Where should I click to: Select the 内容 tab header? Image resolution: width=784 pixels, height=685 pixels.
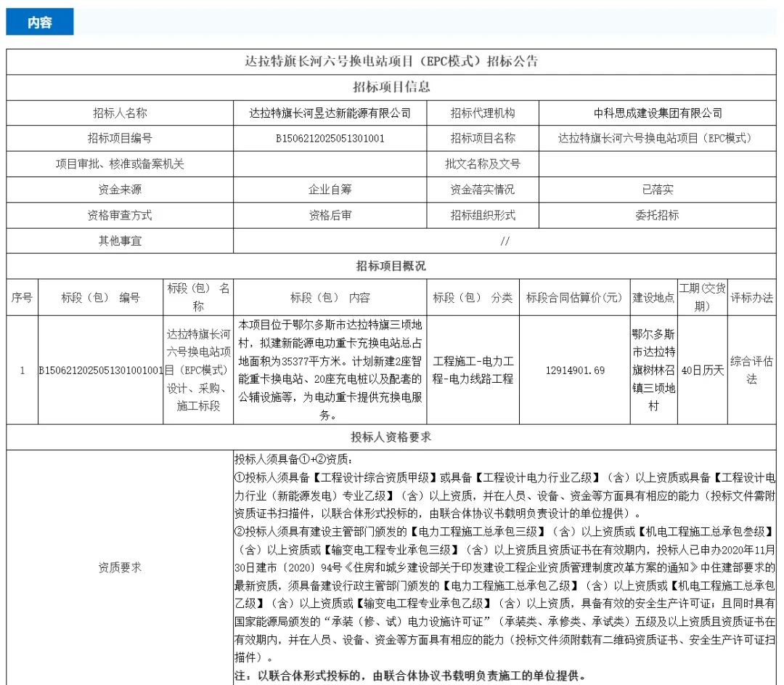39,22
